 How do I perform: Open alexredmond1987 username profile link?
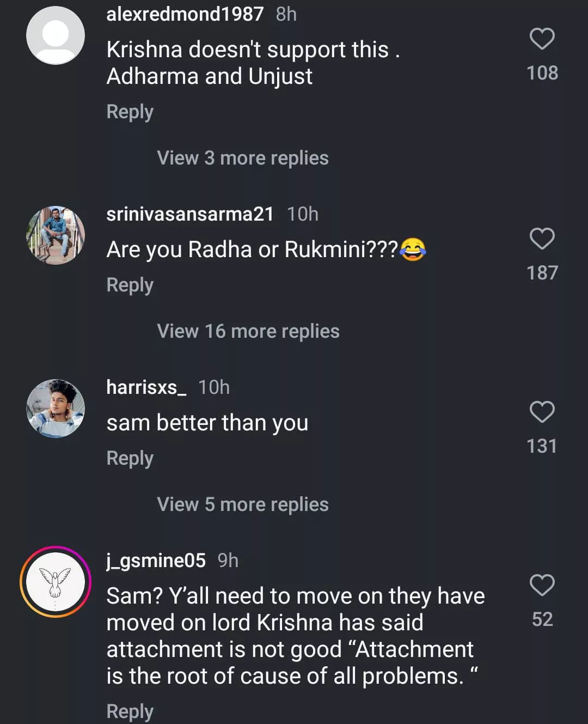185,14
